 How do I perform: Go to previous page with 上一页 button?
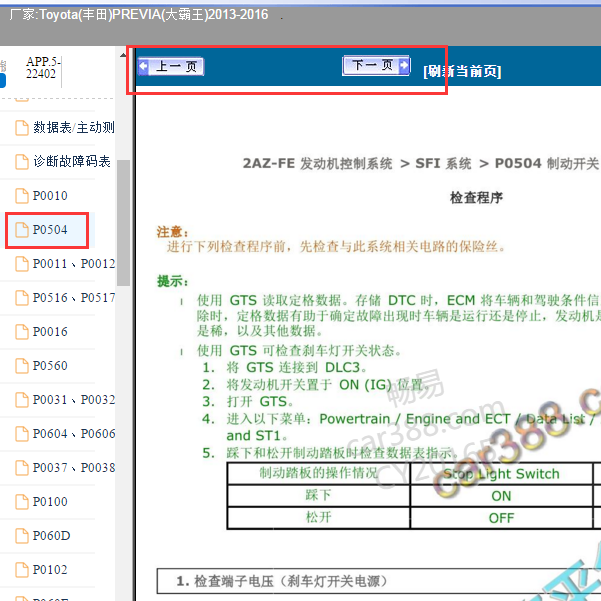171,67
